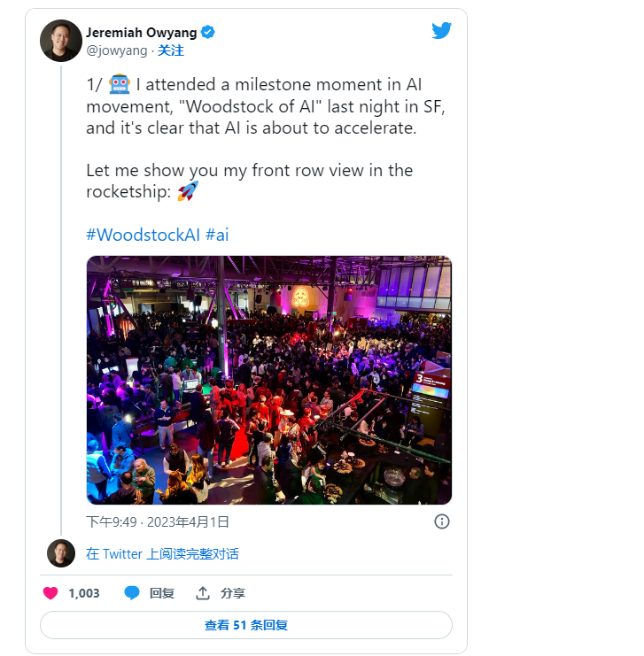Click the @jowyang handle

tap(117, 50)
